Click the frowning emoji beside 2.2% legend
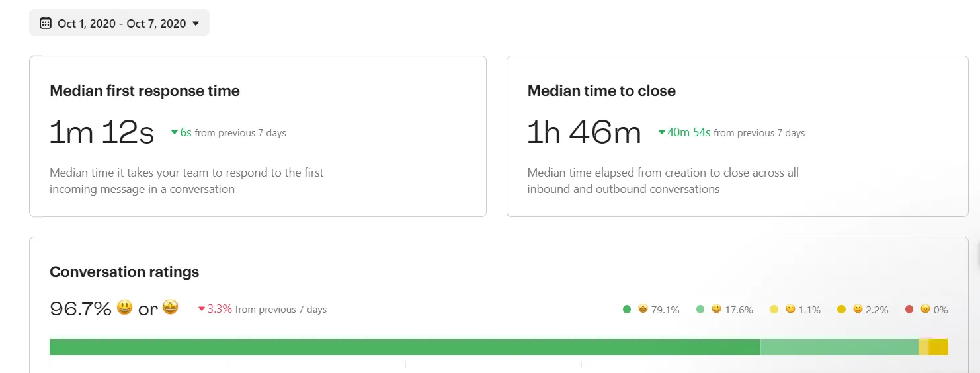This screenshot has width=980, height=373. point(858,309)
